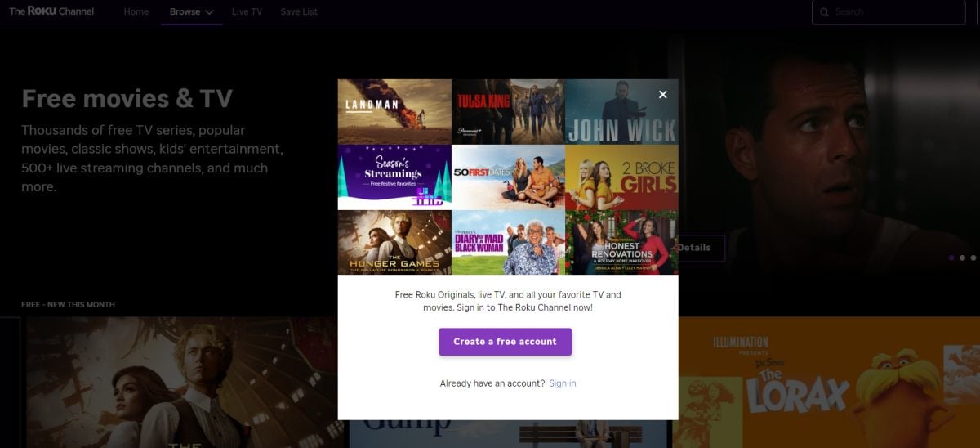The width and height of the screenshot is (980, 448).
Task: Select second hero carousel dot
Action: coord(962,258)
